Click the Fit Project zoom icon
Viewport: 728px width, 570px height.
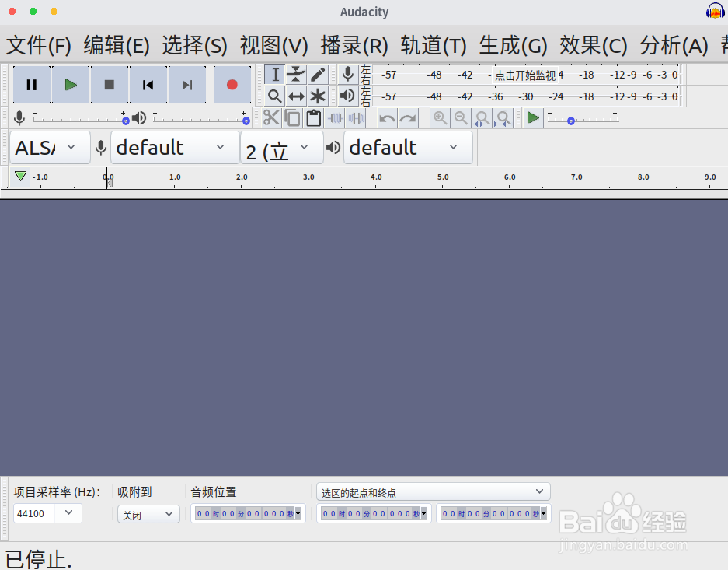point(503,118)
